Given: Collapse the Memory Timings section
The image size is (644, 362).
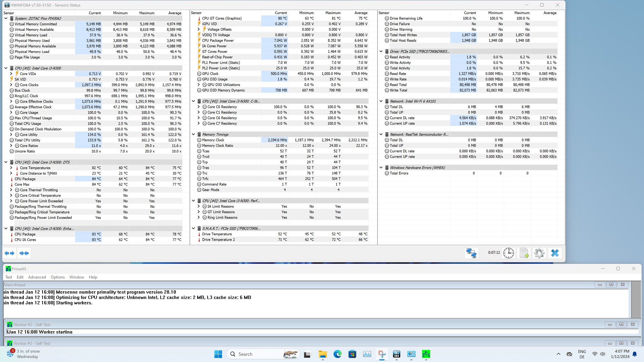Looking at the screenshot, I should [194, 134].
